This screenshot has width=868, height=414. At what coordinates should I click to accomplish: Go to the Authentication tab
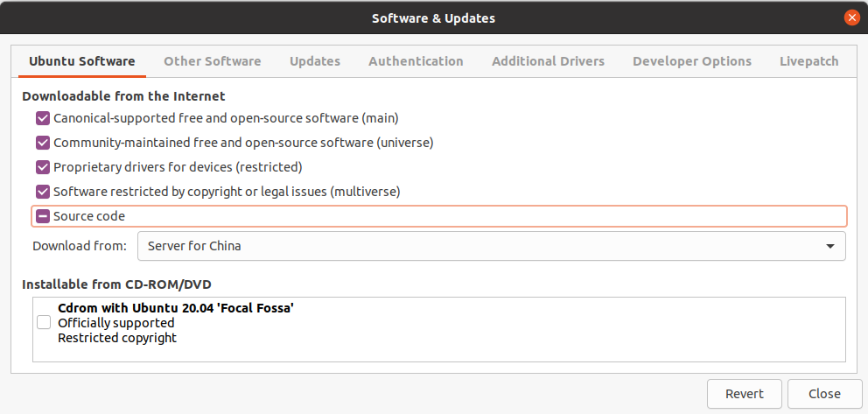416,61
